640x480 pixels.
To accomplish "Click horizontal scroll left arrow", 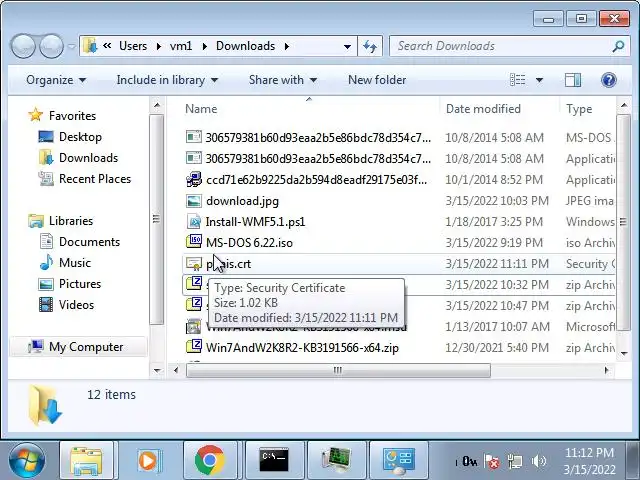I will [x=176, y=370].
